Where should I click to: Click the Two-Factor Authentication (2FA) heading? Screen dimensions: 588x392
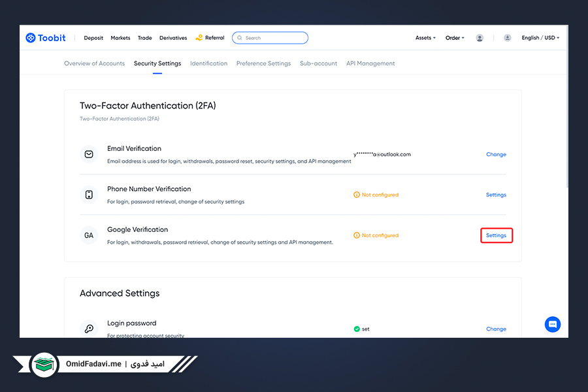pos(148,106)
